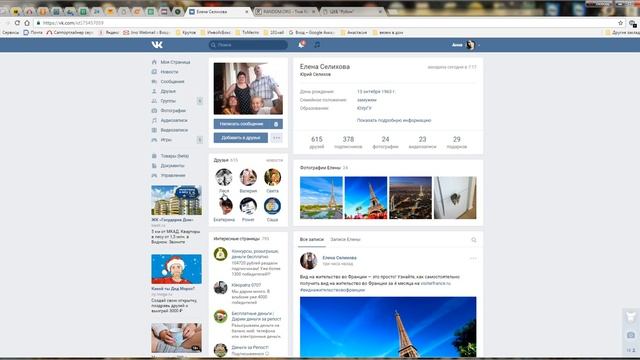Click the Елена Селихова post author name

click(x=339, y=258)
